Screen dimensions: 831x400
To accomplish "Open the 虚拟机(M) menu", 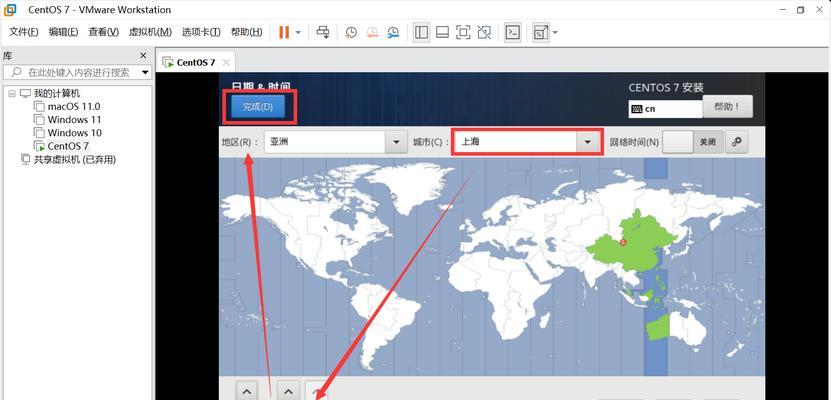I will click(150, 32).
